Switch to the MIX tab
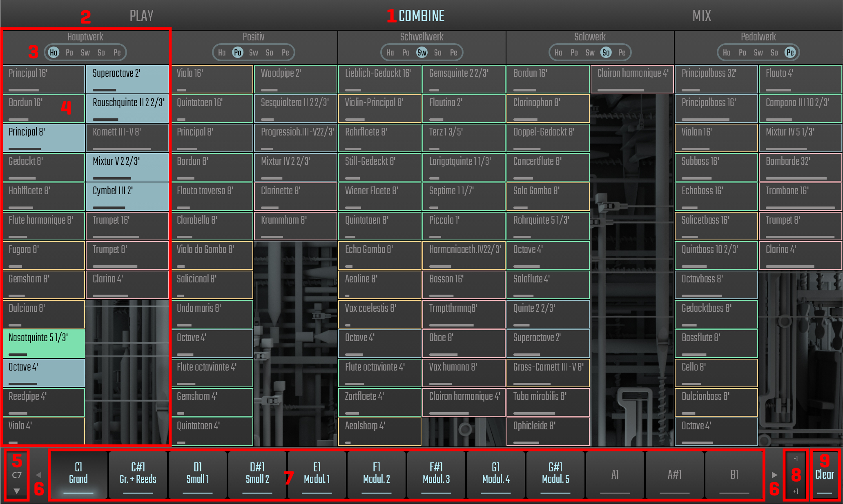This screenshot has height=504, width=843. [x=701, y=16]
